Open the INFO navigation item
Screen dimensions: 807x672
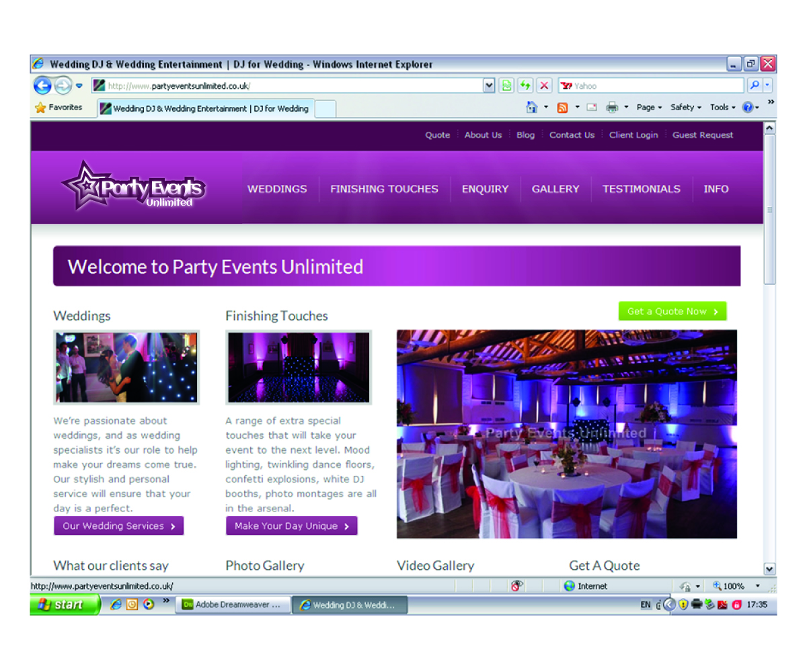point(716,189)
